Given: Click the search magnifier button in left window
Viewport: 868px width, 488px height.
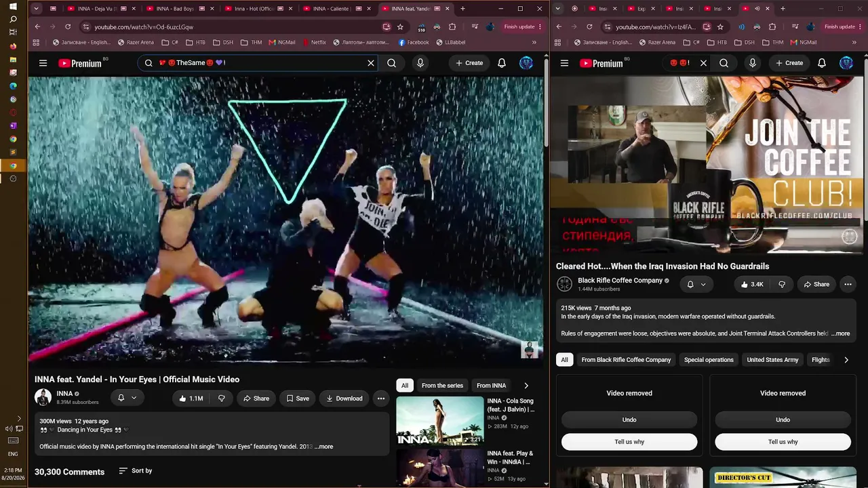Looking at the screenshot, I should tap(392, 63).
